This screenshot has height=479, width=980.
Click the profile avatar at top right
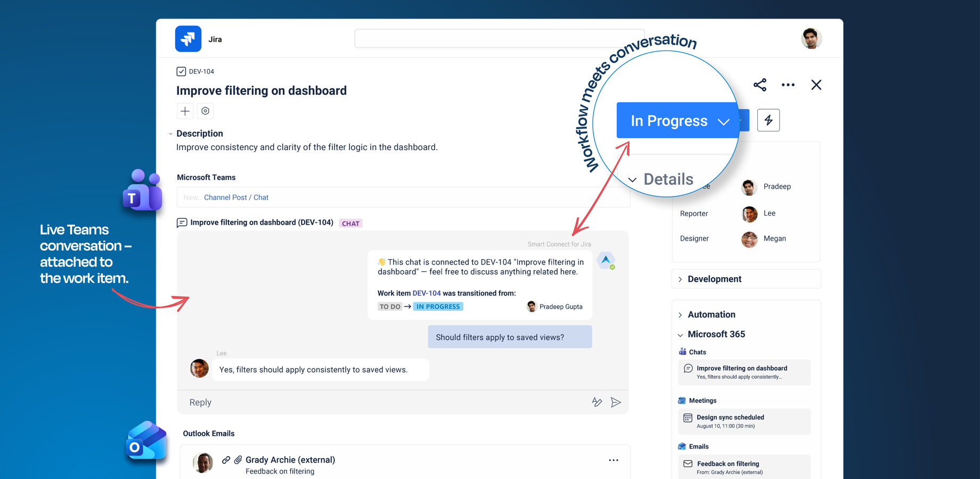(811, 38)
